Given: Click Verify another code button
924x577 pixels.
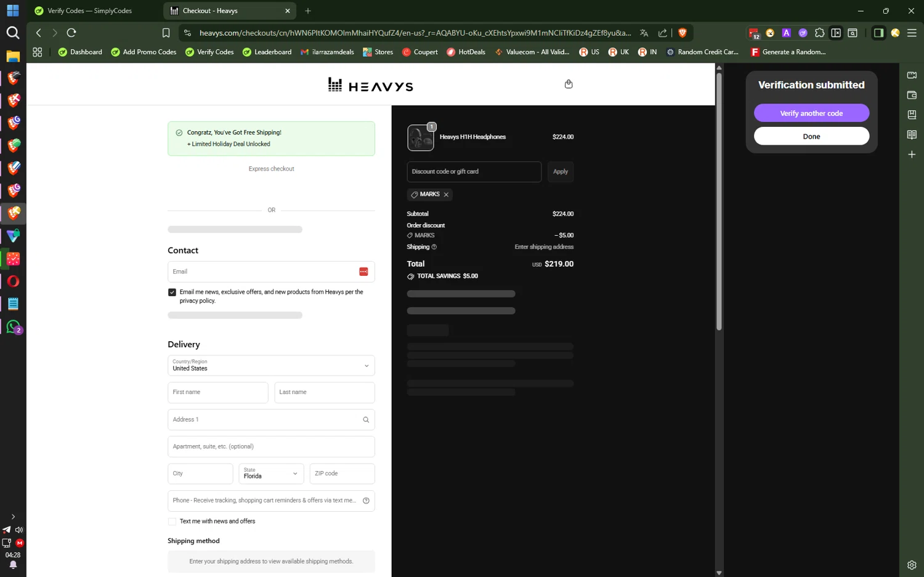Looking at the screenshot, I should [811, 113].
